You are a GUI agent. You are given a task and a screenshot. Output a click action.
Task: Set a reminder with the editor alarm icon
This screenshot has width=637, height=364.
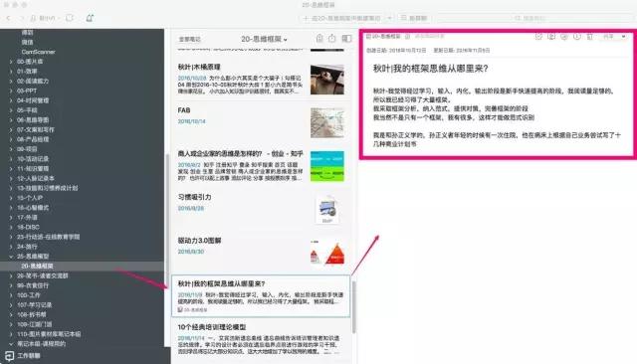(x=538, y=37)
